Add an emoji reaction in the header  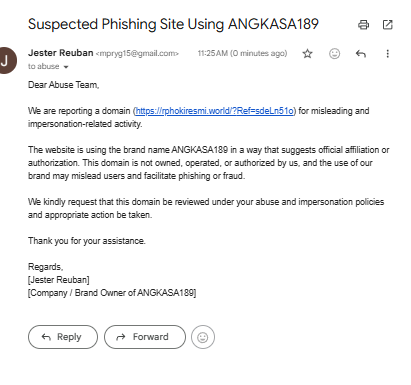[x=334, y=54]
